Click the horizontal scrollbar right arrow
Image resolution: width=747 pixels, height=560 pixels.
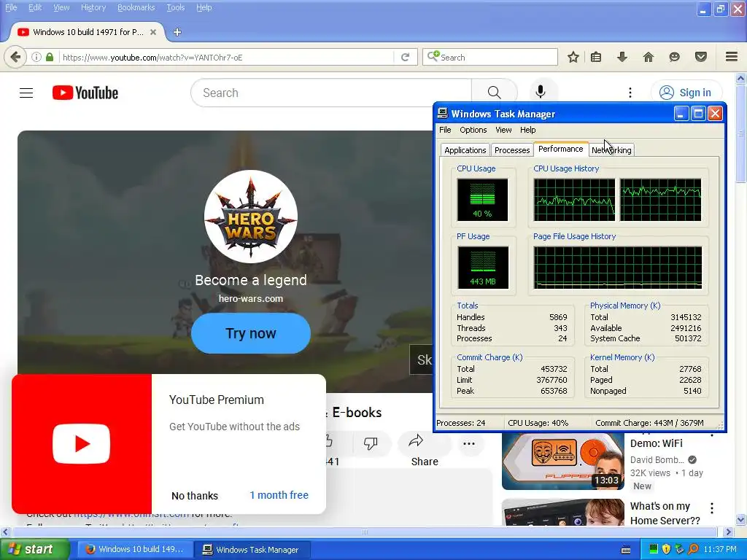(x=729, y=532)
